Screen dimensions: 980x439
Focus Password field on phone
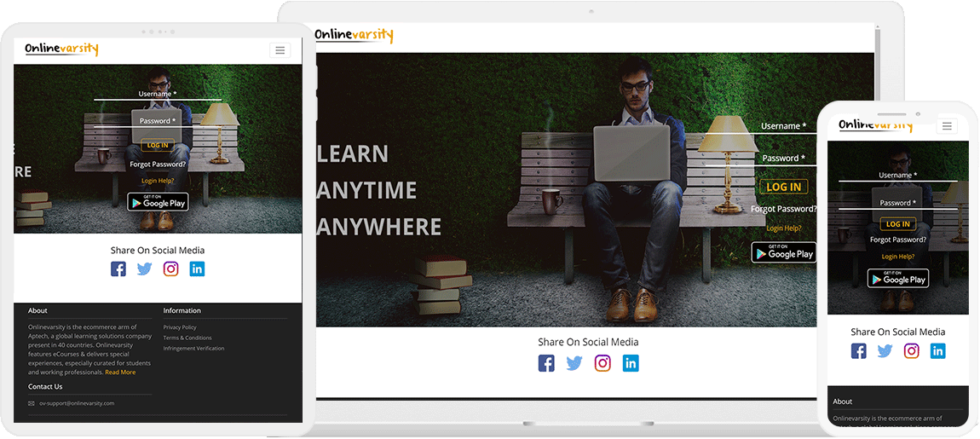click(x=898, y=203)
